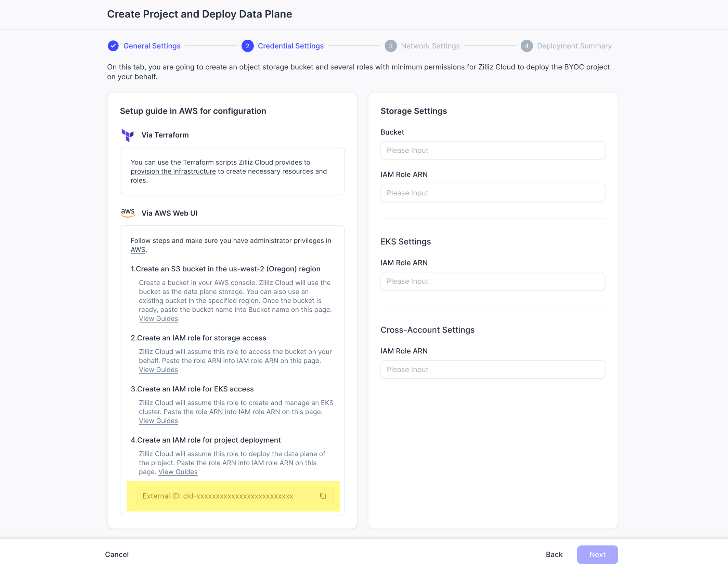Click the Next button
Viewport: 728px width, 570px height.
click(597, 554)
